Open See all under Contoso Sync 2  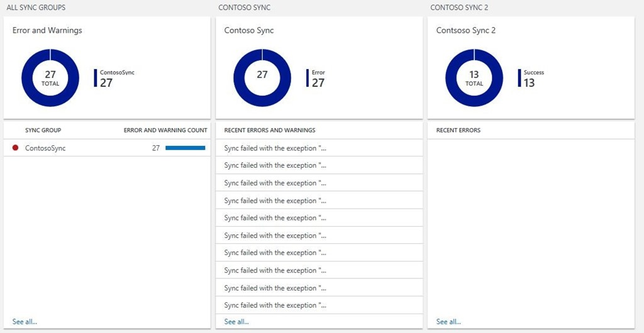(x=448, y=322)
